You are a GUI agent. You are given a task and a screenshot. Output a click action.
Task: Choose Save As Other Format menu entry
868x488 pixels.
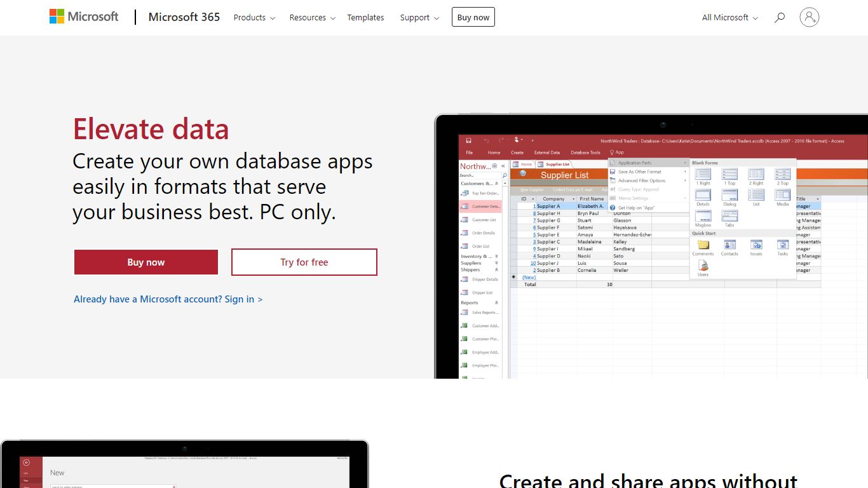pyautogui.click(x=649, y=172)
